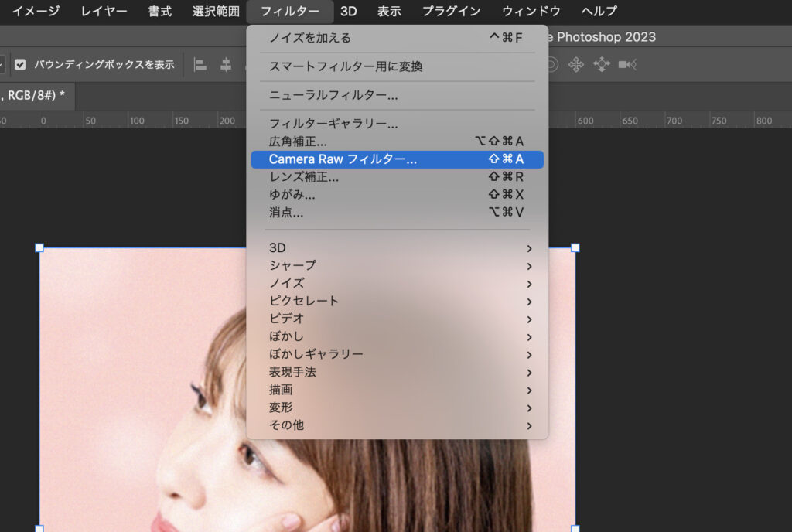This screenshot has width=792, height=532.
Task: Expand the シャープ submenu
Action: [x=397, y=265]
